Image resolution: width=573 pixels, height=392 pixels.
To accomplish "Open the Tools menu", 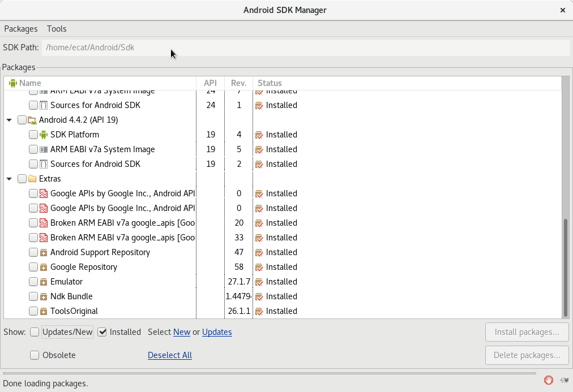I will [x=57, y=29].
